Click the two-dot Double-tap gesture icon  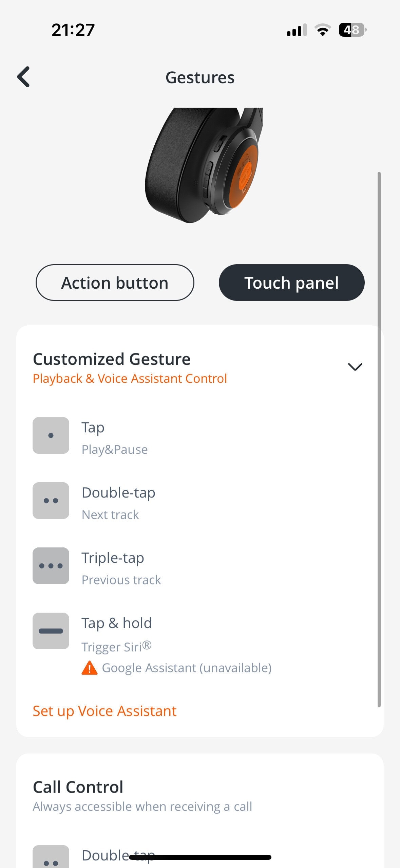[51, 501]
